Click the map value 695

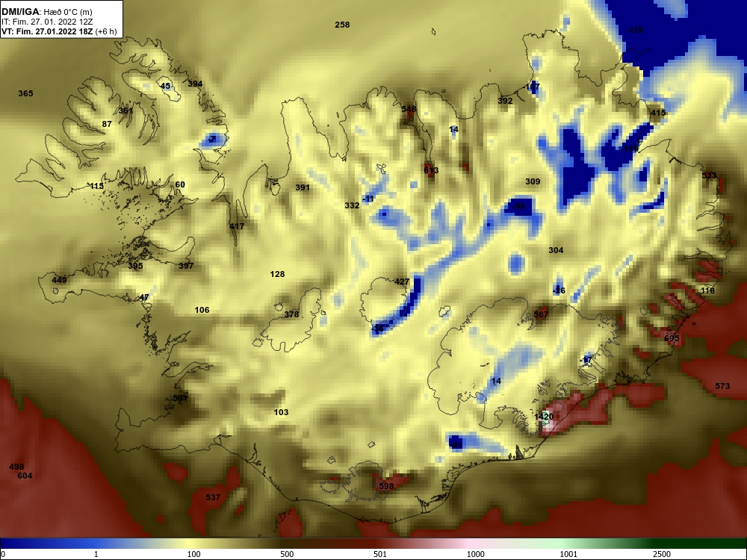click(x=672, y=338)
